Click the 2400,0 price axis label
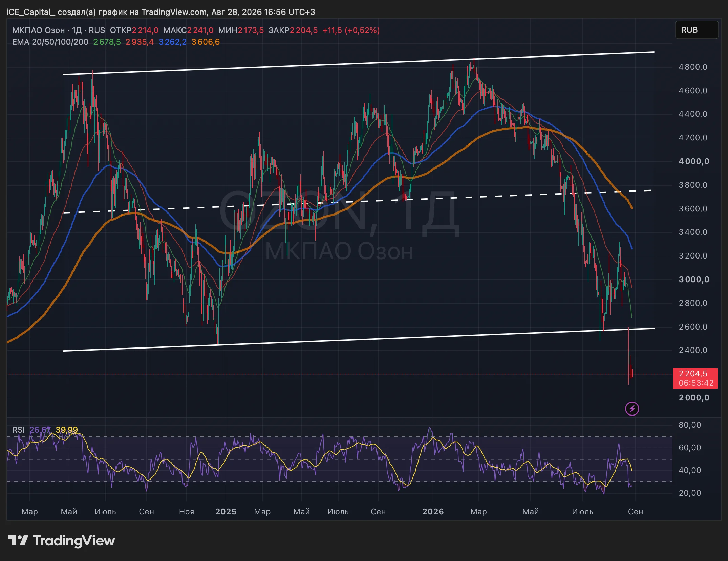Screen dimensions: 728x561 click(693, 350)
